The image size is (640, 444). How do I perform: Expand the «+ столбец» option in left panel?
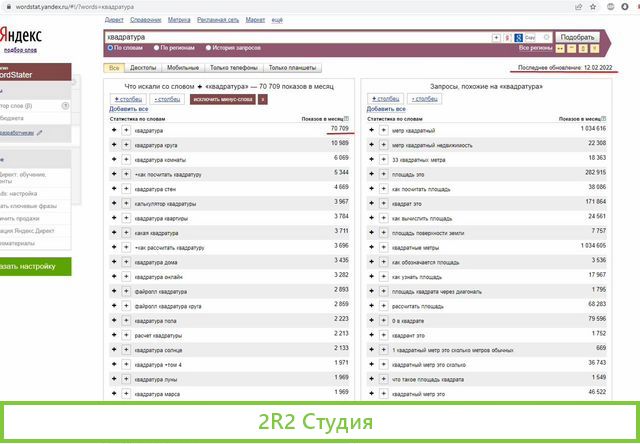pyautogui.click(x=128, y=100)
